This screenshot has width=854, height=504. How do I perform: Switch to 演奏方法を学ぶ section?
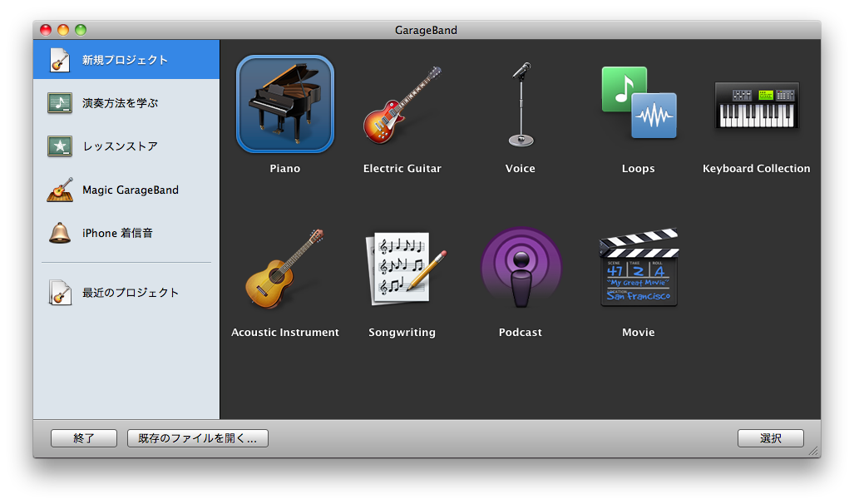(x=126, y=102)
